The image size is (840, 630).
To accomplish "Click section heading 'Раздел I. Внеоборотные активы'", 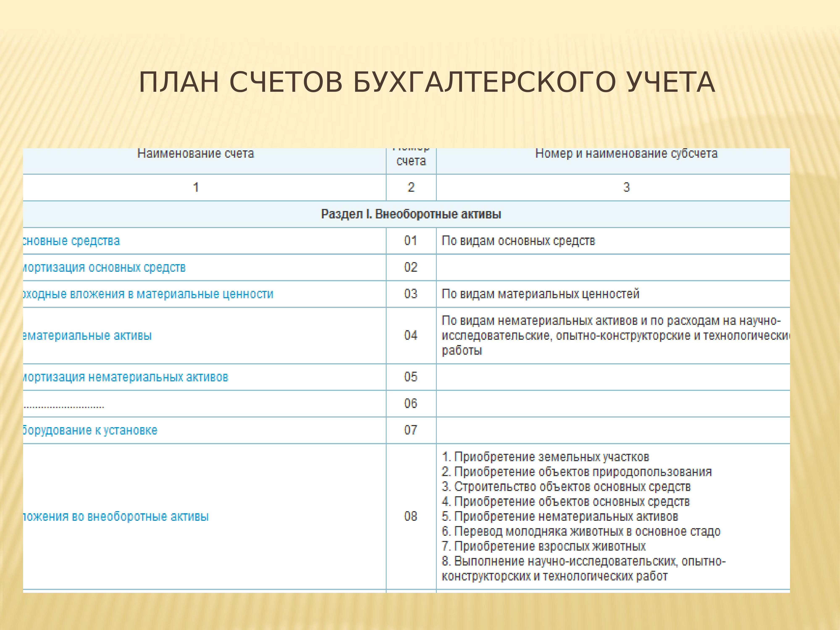I will [x=411, y=214].
